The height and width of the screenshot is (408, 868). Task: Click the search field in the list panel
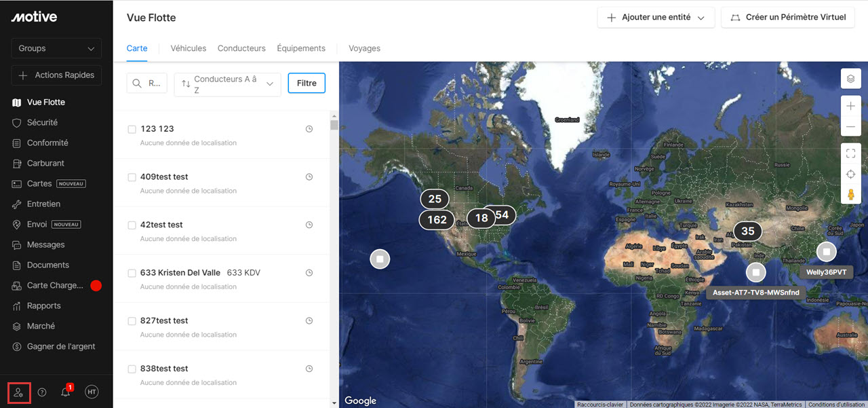click(147, 84)
